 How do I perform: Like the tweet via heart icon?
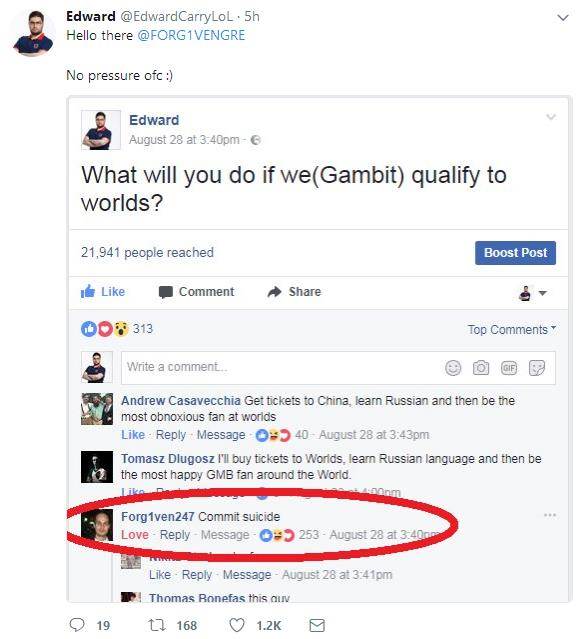click(x=237, y=625)
